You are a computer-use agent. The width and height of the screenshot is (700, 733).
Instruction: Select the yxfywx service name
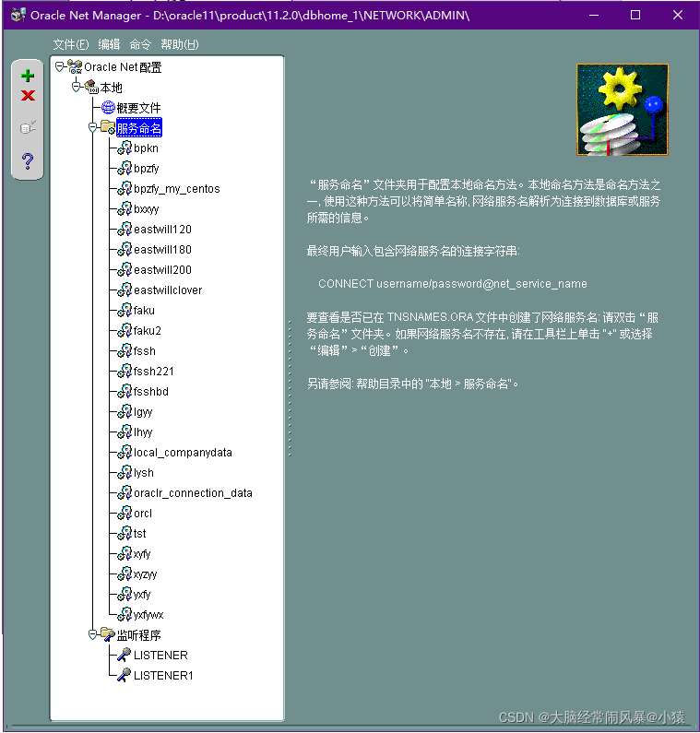[x=148, y=615]
